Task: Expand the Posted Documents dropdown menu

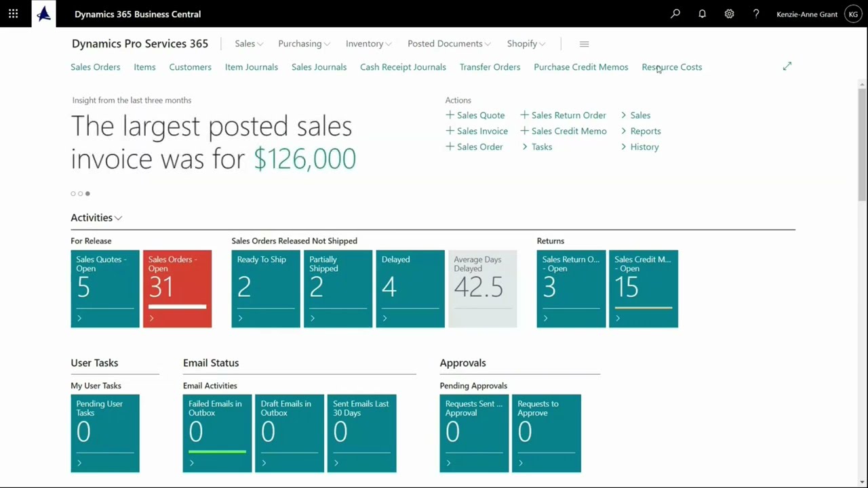Action: (449, 44)
